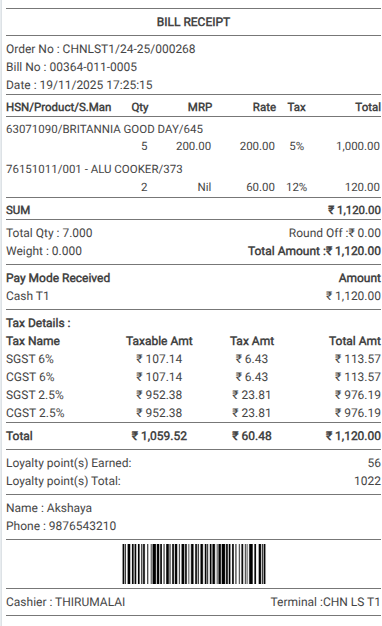Screen dimensions: 382x626
Task: Click bill number 00364-011-0005
Action: pos(93,67)
